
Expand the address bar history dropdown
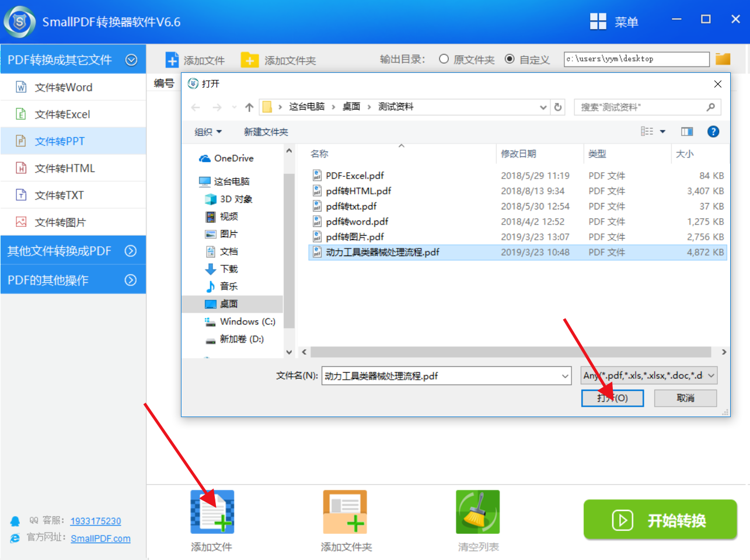543,107
